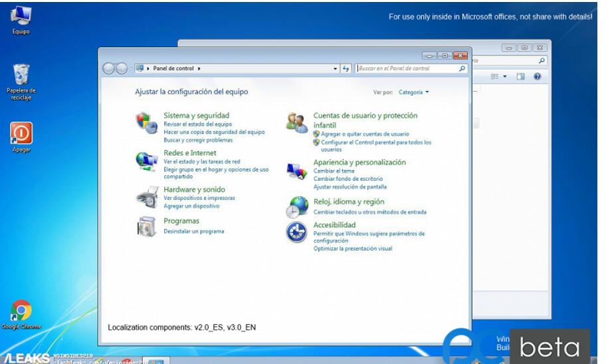Click the Cuentas de usuario people icon
The height and width of the screenshot is (364, 610).
(x=297, y=123)
